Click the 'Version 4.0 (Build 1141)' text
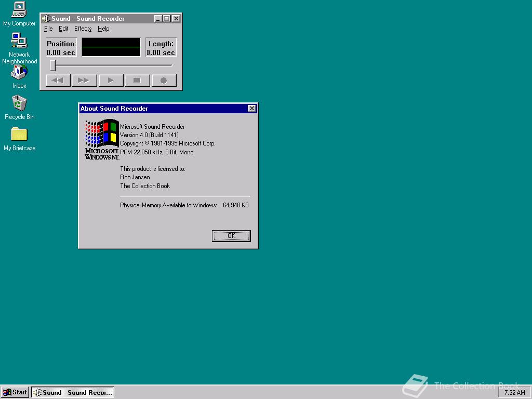The height and width of the screenshot is (399, 532). click(x=149, y=135)
